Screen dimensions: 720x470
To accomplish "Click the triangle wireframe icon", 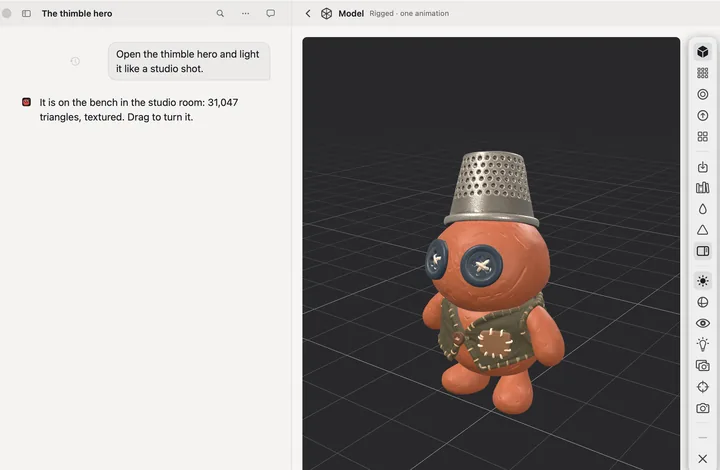I will pos(703,229).
